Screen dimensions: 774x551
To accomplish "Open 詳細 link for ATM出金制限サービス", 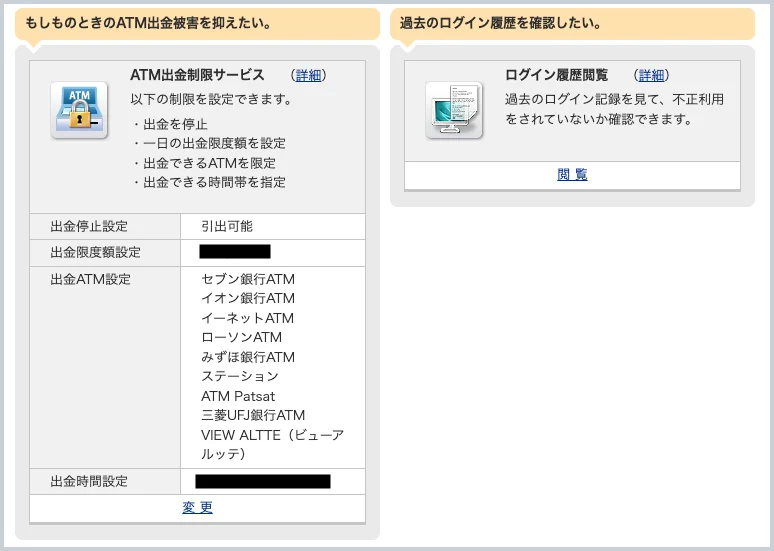I will (308, 75).
